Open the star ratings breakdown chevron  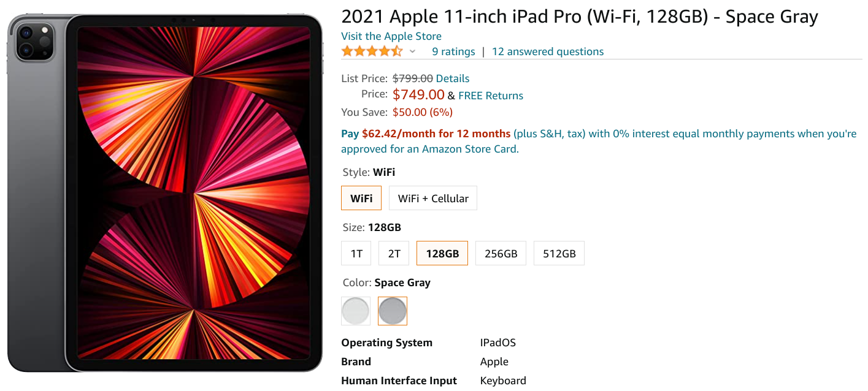(x=412, y=51)
